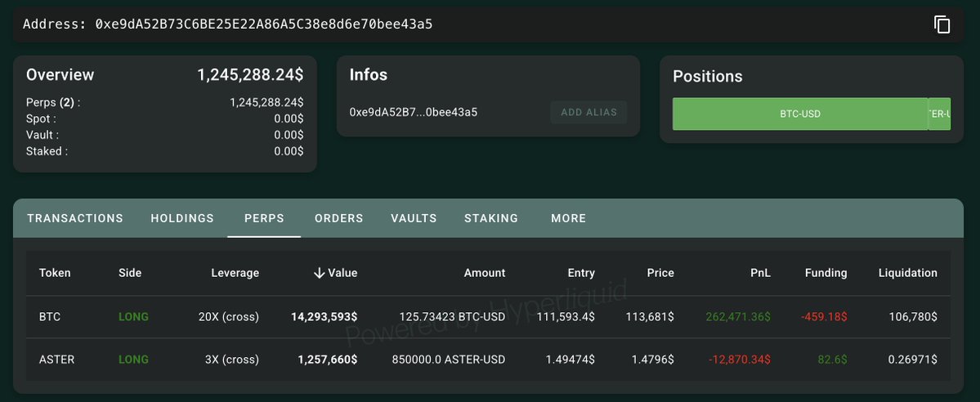Click the ASTER-USD position bar segment
Screen dimensions: 980x402
pyautogui.click(x=939, y=114)
